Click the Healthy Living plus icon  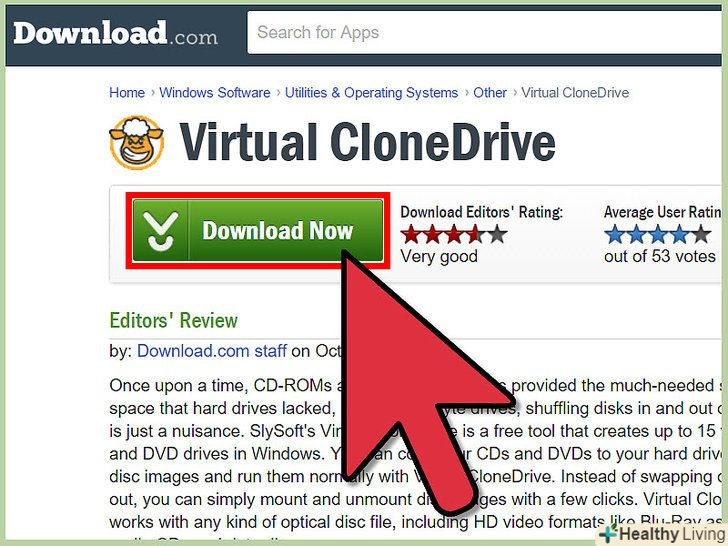(609, 533)
